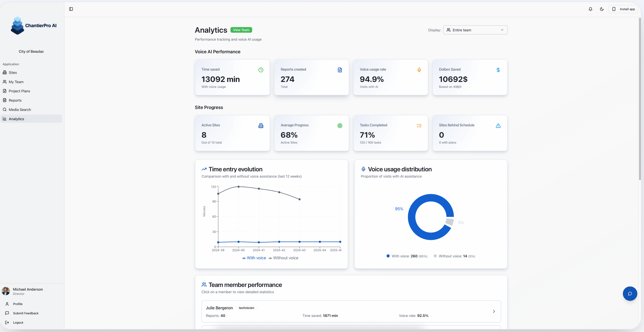
Task: Open the Sites section in sidebar
Action: pyautogui.click(x=13, y=72)
